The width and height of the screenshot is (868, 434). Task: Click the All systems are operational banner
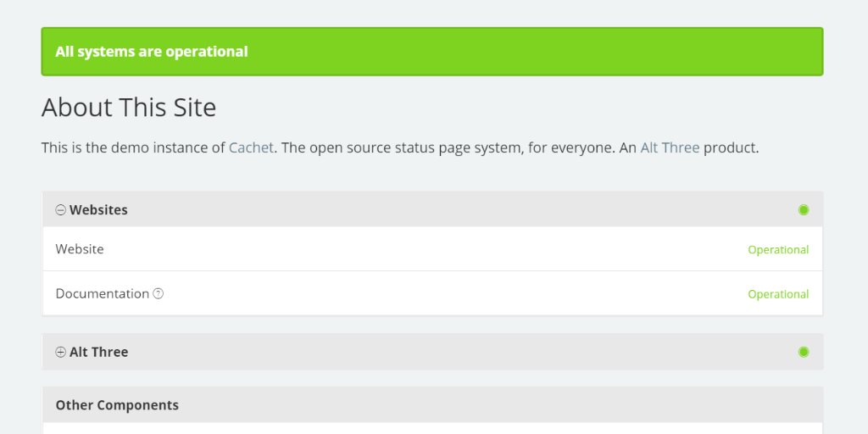(432, 52)
